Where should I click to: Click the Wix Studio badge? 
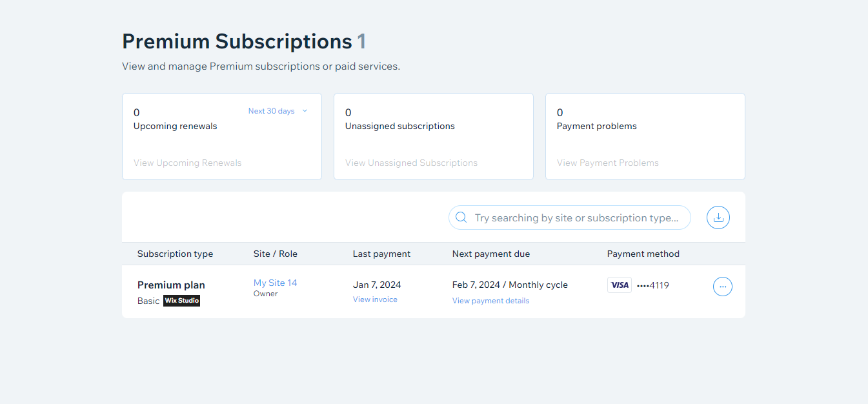(x=182, y=301)
